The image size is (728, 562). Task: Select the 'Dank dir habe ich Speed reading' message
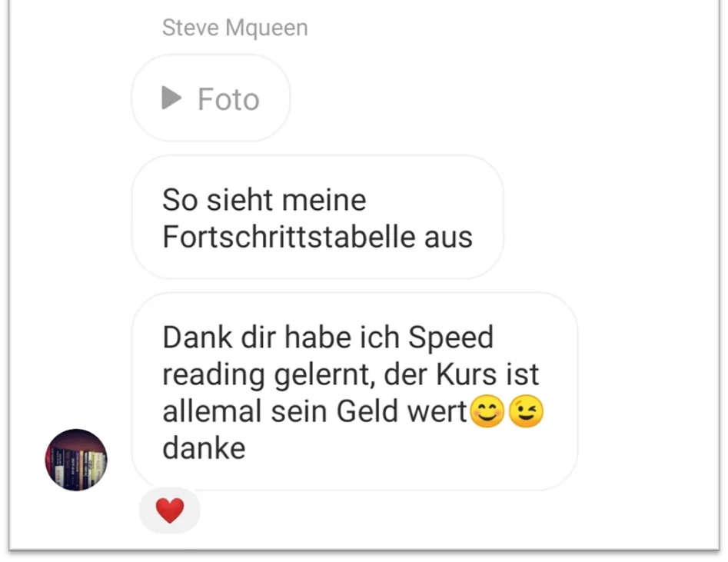pyautogui.click(x=354, y=391)
